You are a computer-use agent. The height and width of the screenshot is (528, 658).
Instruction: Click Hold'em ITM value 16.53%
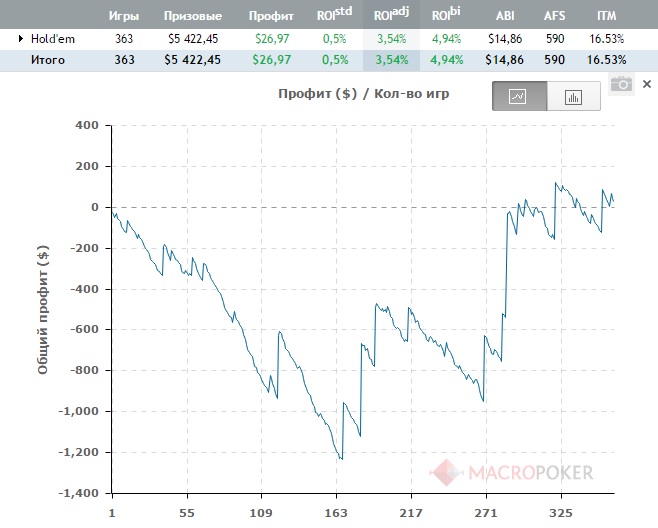point(606,39)
